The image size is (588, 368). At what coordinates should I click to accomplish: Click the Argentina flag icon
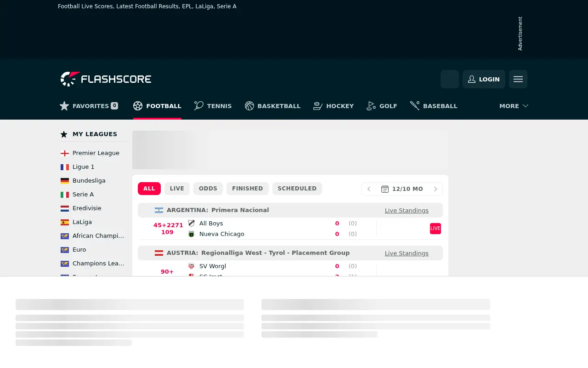(159, 210)
